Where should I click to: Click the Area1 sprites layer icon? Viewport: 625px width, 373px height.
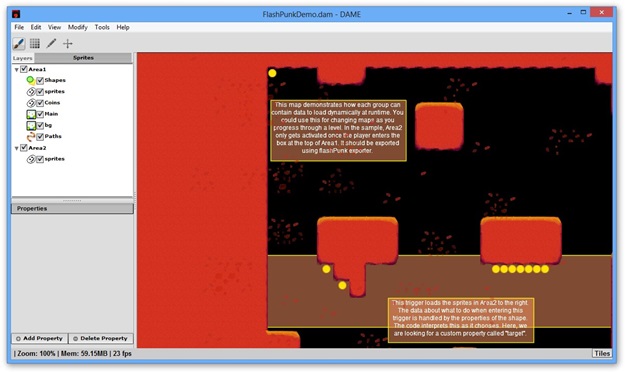31,92
